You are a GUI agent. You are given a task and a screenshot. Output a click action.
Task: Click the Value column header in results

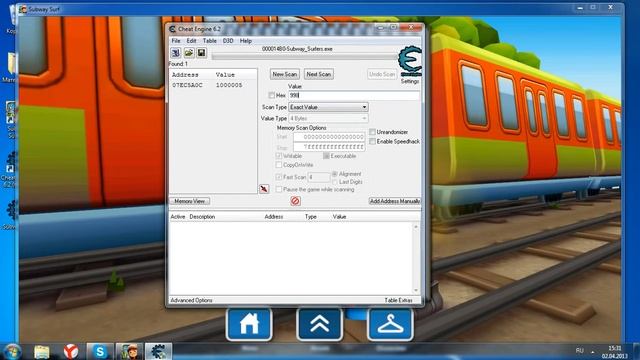(225, 75)
